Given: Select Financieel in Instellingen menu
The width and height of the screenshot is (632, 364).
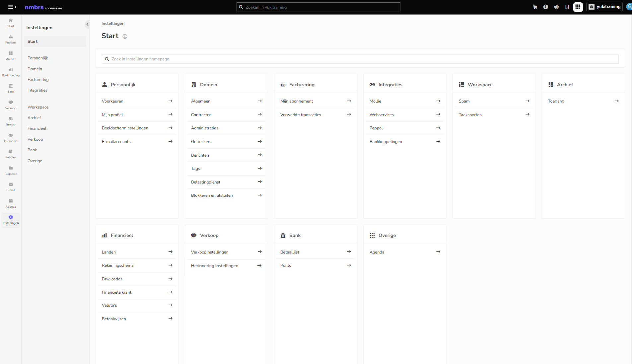Looking at the screenshot, I should 37,128.
